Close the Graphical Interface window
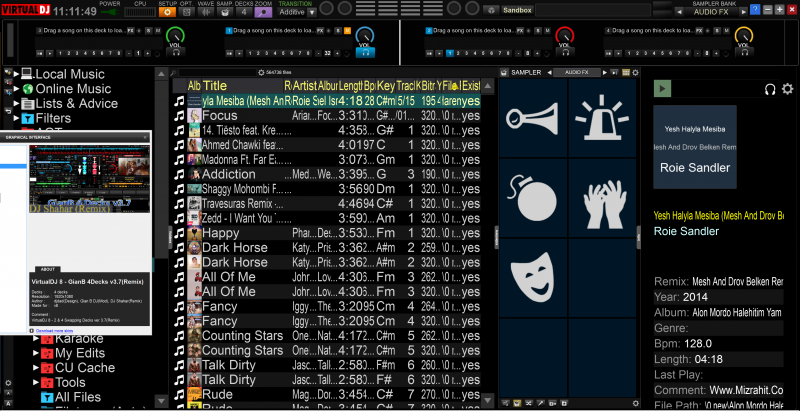The height and width of the screenshot is (411, 800). tap(145, 137)
